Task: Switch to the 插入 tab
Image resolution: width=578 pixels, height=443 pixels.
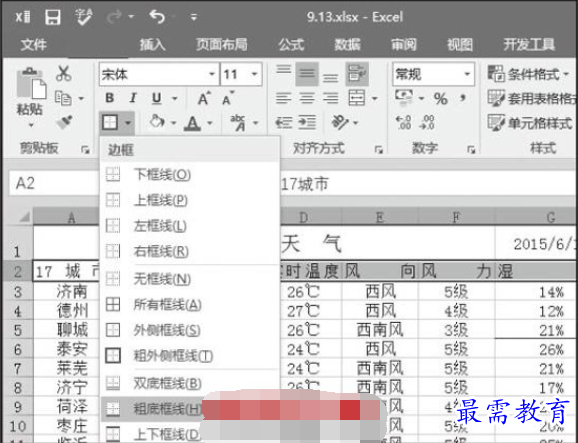Action: 152,45
